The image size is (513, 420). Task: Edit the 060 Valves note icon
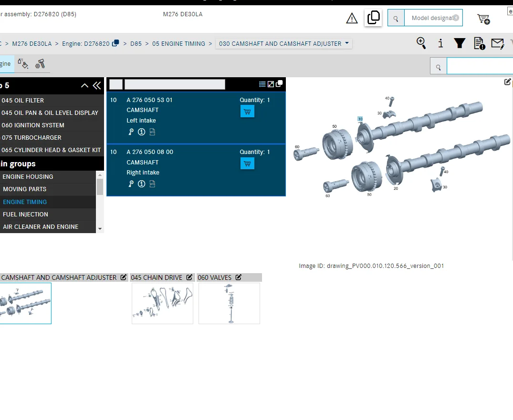[239, 277]
